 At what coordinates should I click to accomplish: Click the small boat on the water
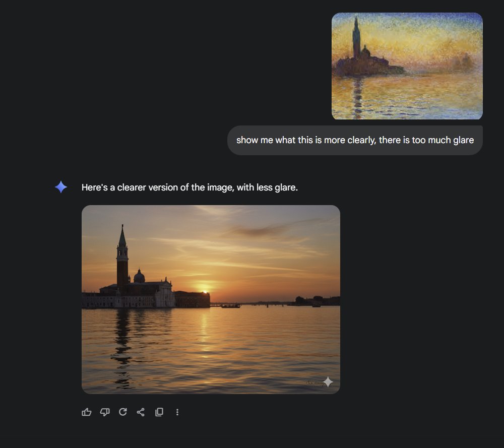(230, 305)
